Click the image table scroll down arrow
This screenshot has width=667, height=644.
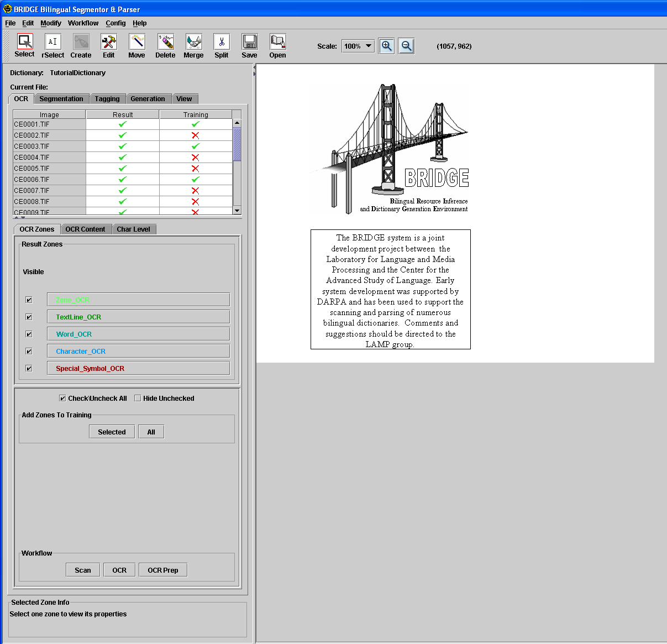tap(237, 210)
